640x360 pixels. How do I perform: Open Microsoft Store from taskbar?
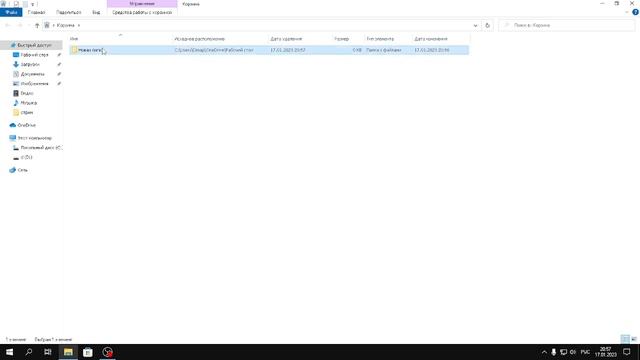tap(87, 352)
